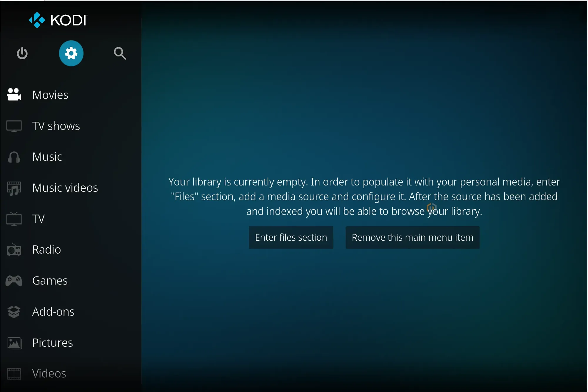Click the Enter files section button
This screenshot has height=392, width=588.
coord(291,237)
